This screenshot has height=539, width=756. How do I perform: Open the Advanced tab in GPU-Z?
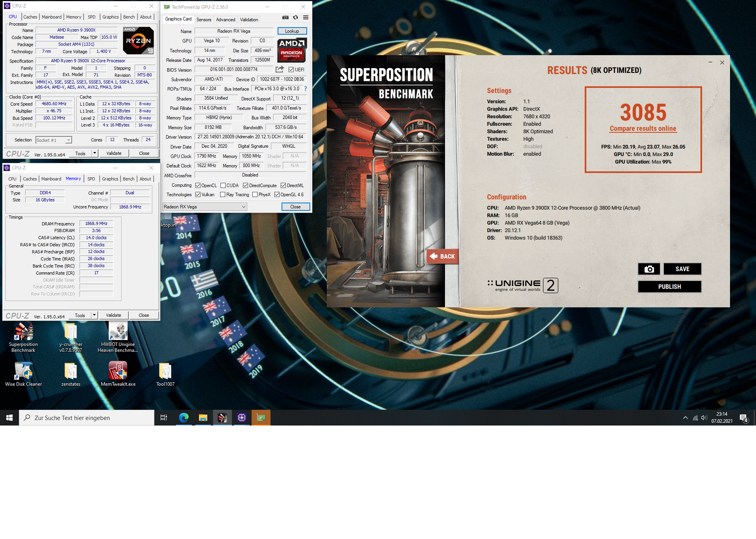(x=226, y=20)
